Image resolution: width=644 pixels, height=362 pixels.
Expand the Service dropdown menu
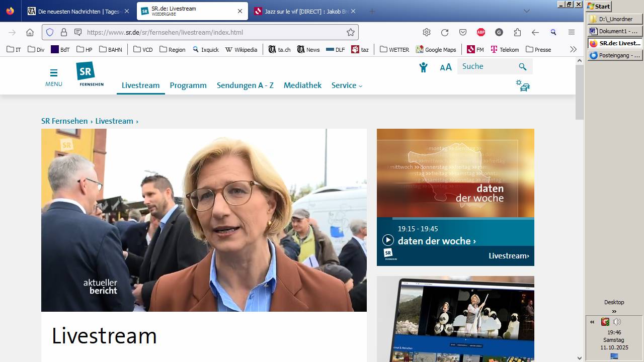pyautogui.click(x=347, y=85)
